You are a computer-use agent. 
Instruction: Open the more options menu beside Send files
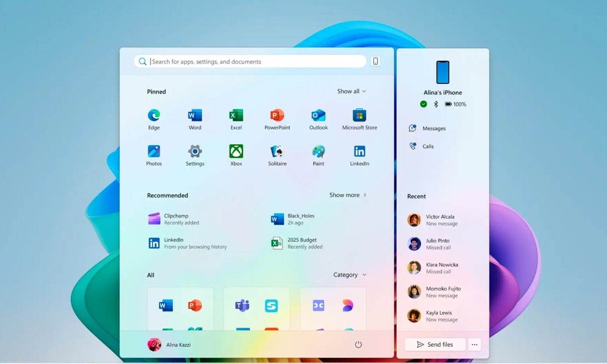pos(474,344)
